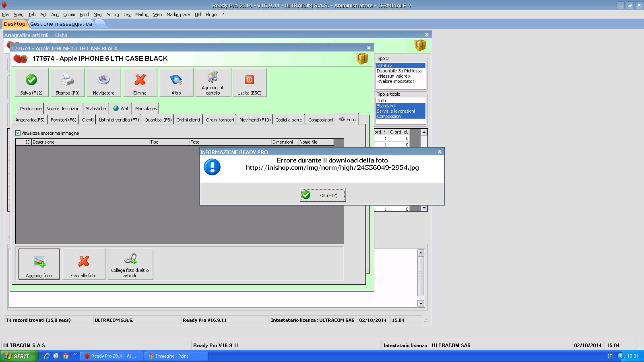Click the Windows start button
The height and width of the screenshot is (362, 644).
coord(19,356)
